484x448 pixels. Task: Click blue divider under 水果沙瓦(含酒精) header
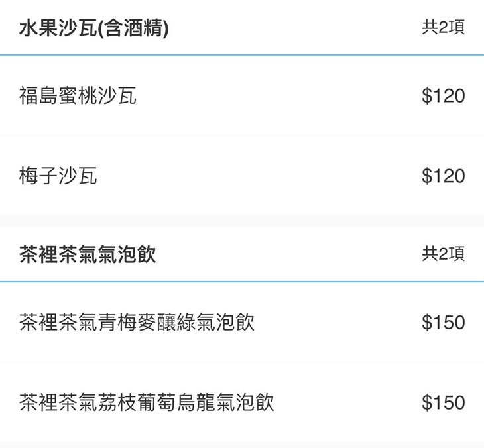tap(242, 55)
